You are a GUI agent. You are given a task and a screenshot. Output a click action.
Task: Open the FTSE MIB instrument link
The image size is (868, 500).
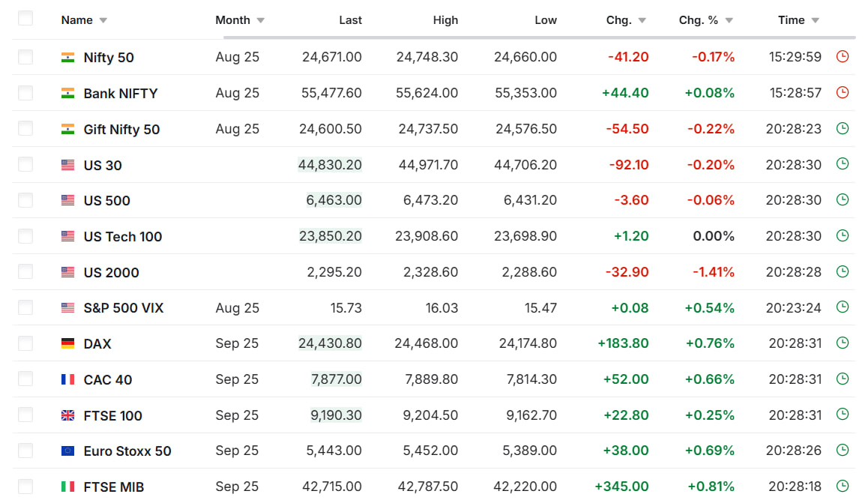click(x=113, y=487)
